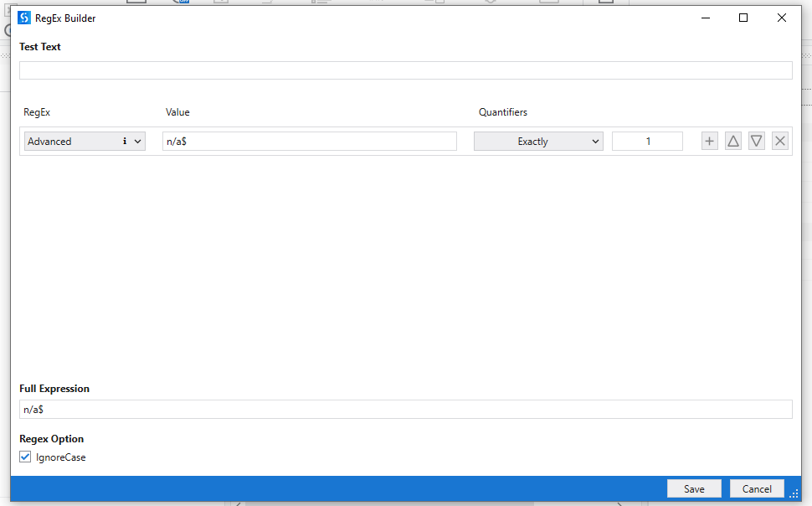
Task: Move the regex row up using the triangle icon
Action: (x=732, y=140)
